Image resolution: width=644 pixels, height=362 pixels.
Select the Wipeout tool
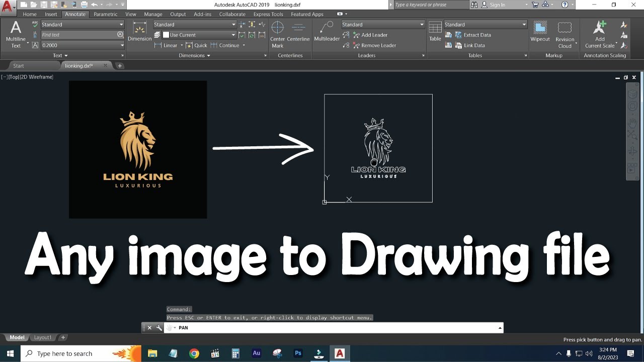pyautogui.click(x=540, y=32)
